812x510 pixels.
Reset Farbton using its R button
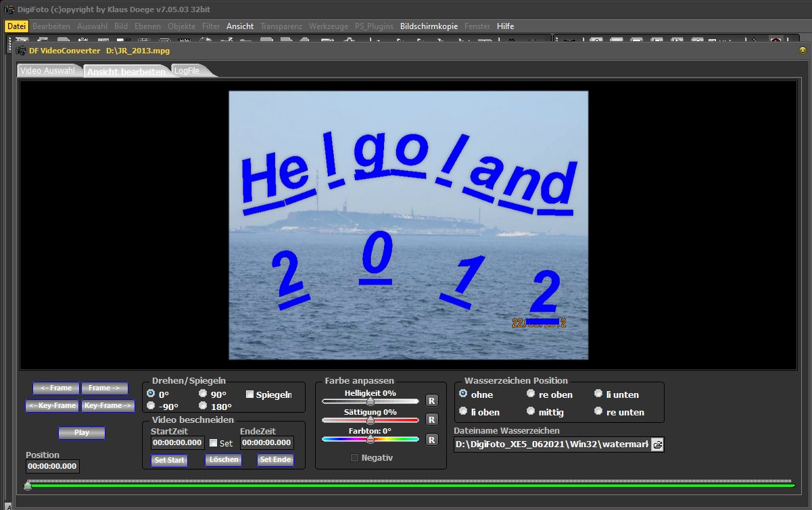click(x=431, y=440)
